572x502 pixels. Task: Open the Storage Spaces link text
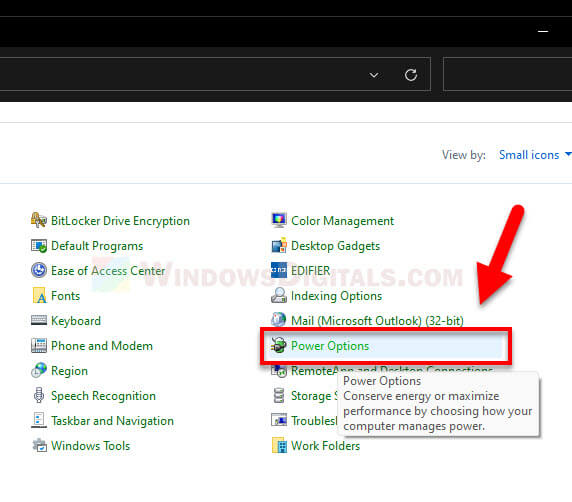pos(314,396)
